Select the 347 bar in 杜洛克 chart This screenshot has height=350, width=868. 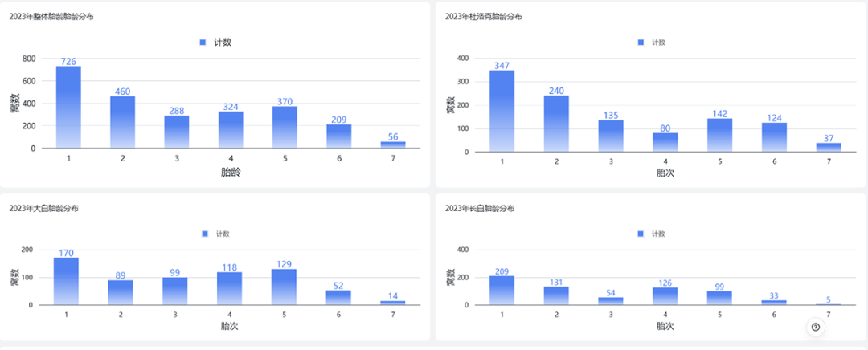coord(502,111)
